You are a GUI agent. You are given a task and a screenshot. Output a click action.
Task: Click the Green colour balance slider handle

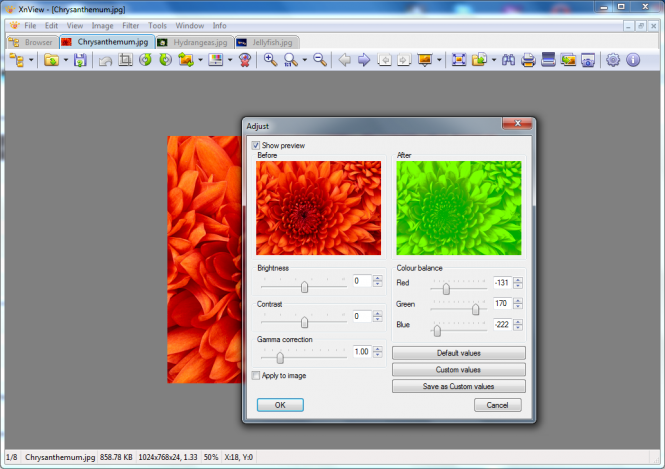pos(476,309)
